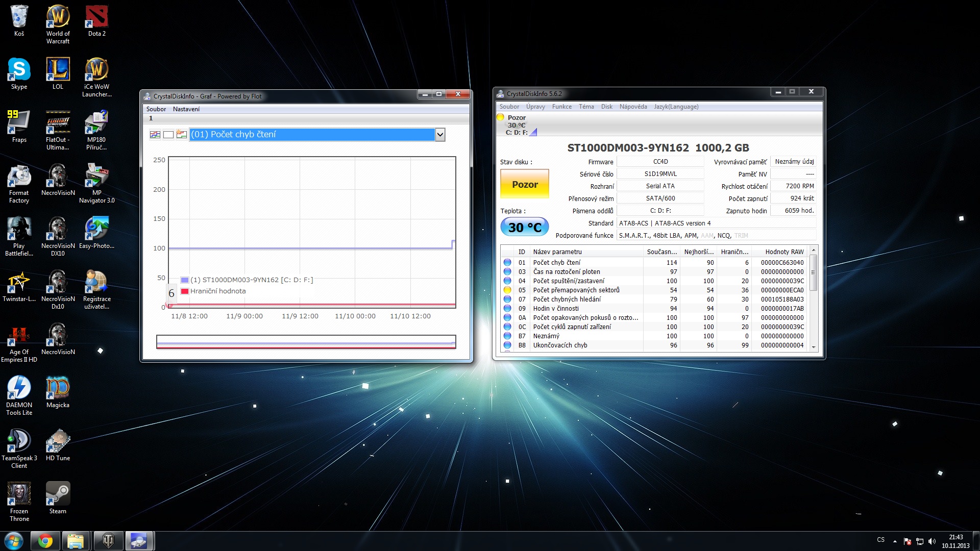Click the 30 °C temperature button

click(x=524, y=227)
